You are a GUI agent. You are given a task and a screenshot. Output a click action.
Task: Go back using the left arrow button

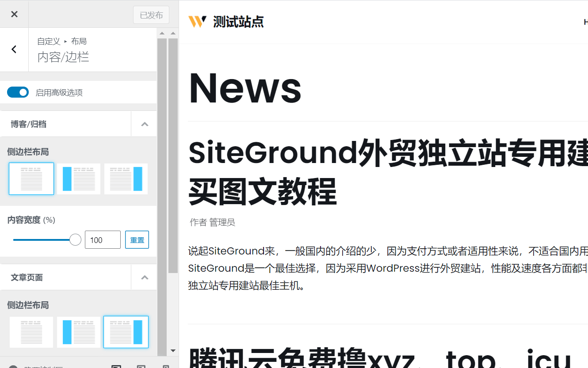coord(14,49)
